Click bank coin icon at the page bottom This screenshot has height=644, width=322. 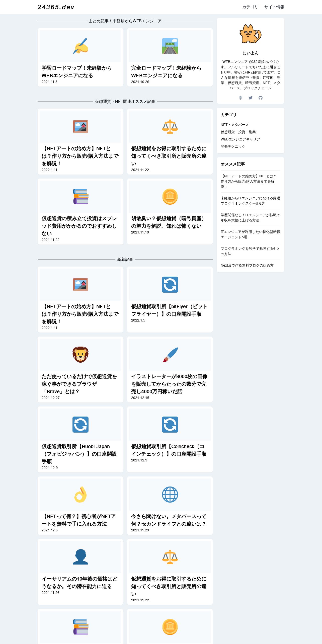[x=170, y=627]
